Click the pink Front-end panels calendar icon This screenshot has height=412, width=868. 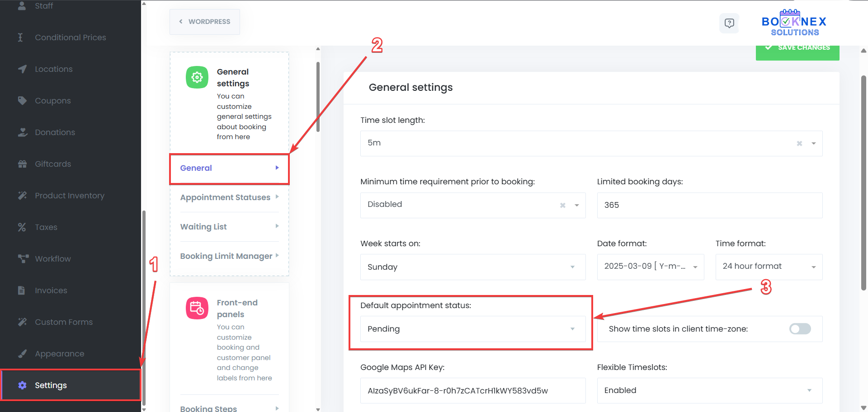(x=197, y=308)
